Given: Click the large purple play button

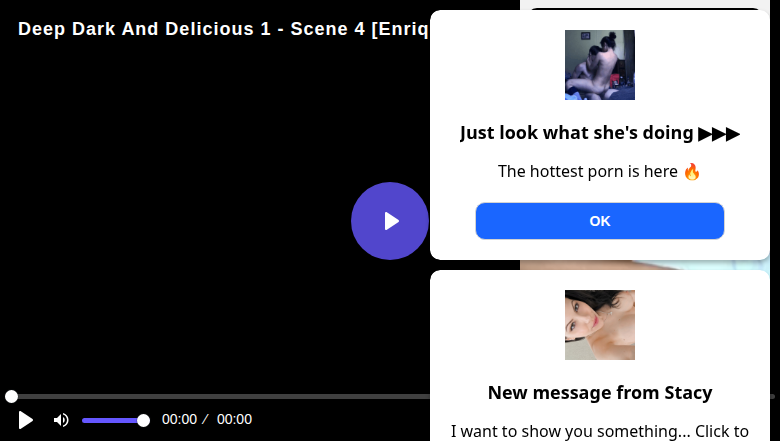Looking at the screenshot, I should point(390,221).
